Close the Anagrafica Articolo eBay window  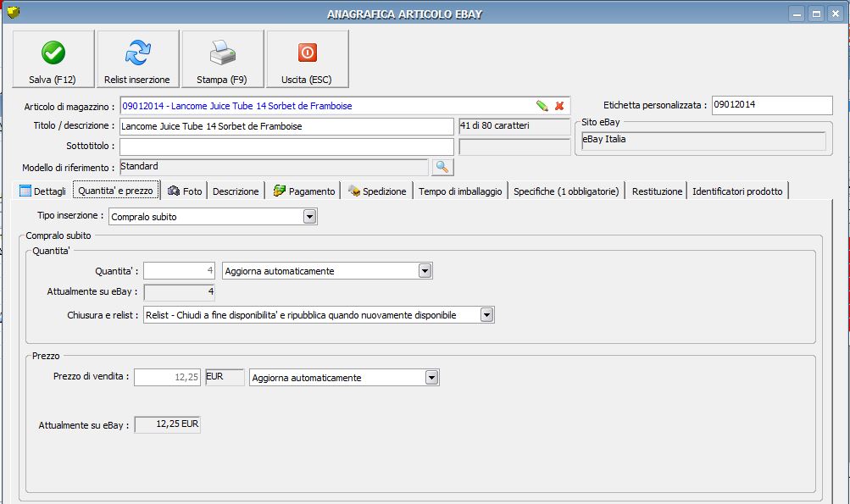[x=836, y=14]
